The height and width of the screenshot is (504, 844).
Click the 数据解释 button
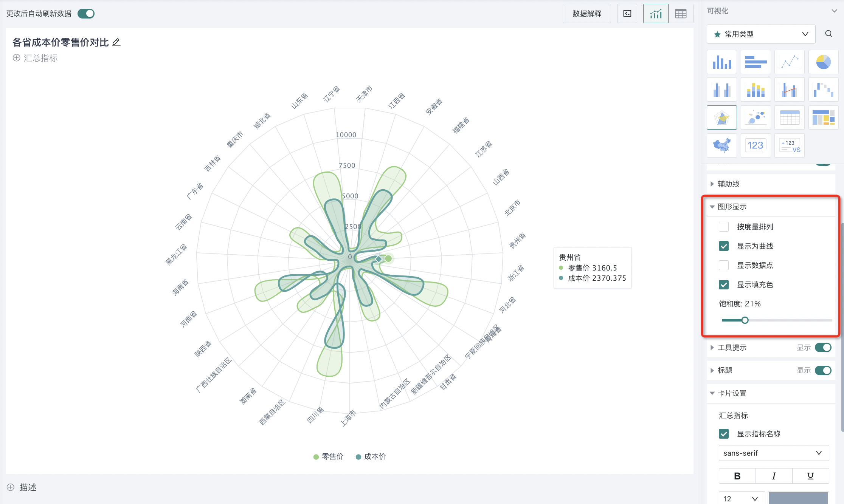point(586,14)
